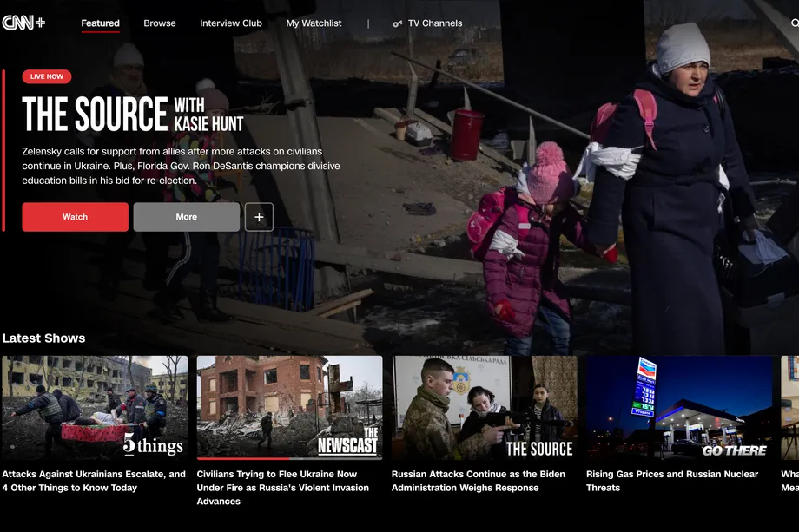The height and width of the screenshot is (532, 799).
Task: Open TV Channels
Action: pyautogui.click(x=435, y=23)
